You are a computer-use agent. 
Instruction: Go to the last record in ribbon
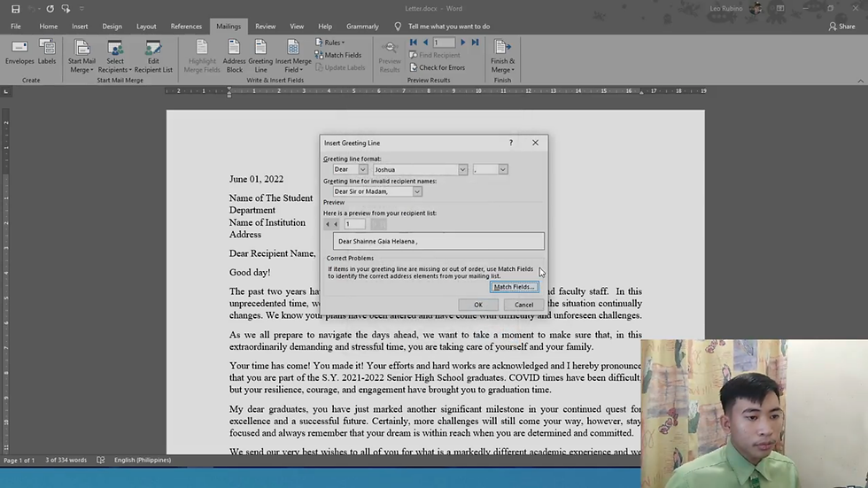point(476,43)
